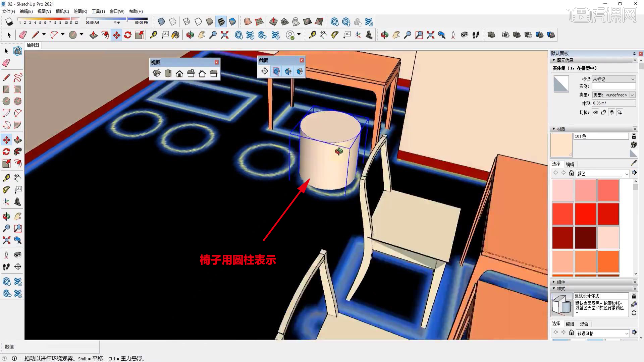Viewport: 644px width, 362px height.
Task: Select the Monochrome style icon
Action: (x=232, y=22)
